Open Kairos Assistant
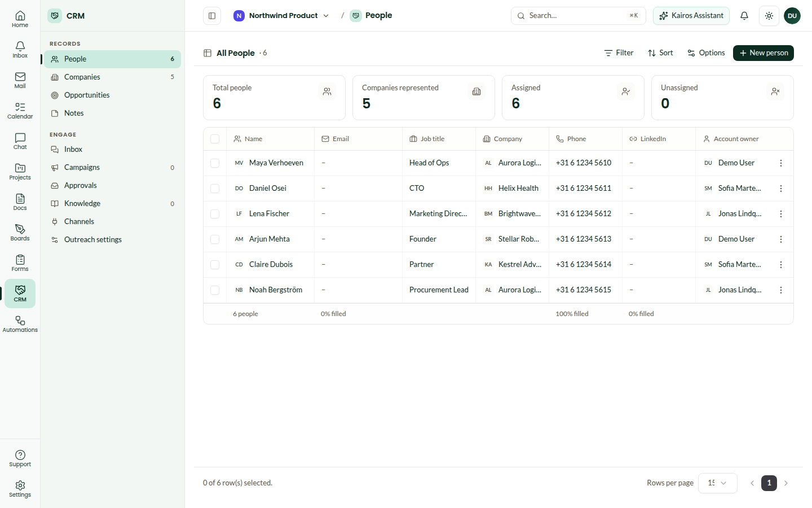Image resolution: width=812 pixels, height=508 pixels. click(x=691, y=16)
